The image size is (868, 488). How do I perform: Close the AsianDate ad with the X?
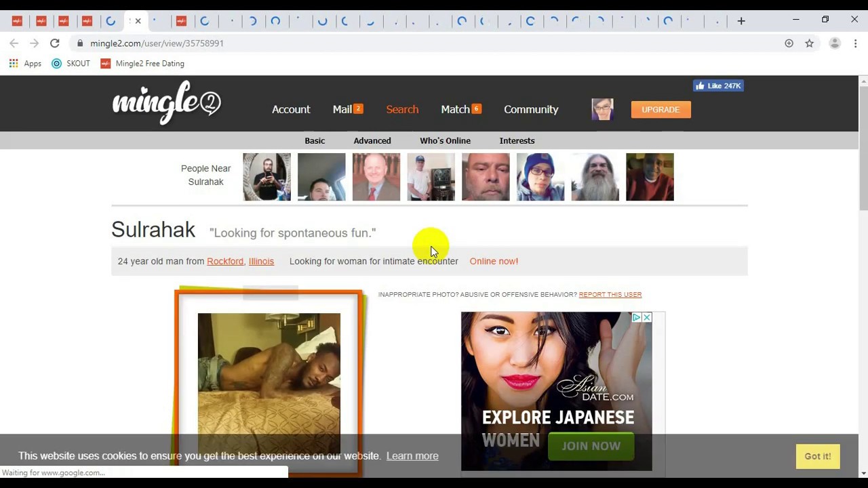coord(647,317)
